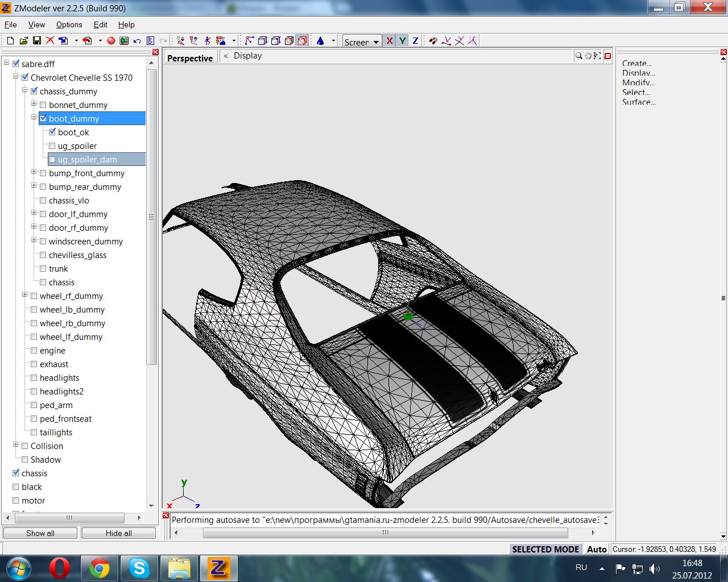Open the Help menu

[x=126, y=24]
